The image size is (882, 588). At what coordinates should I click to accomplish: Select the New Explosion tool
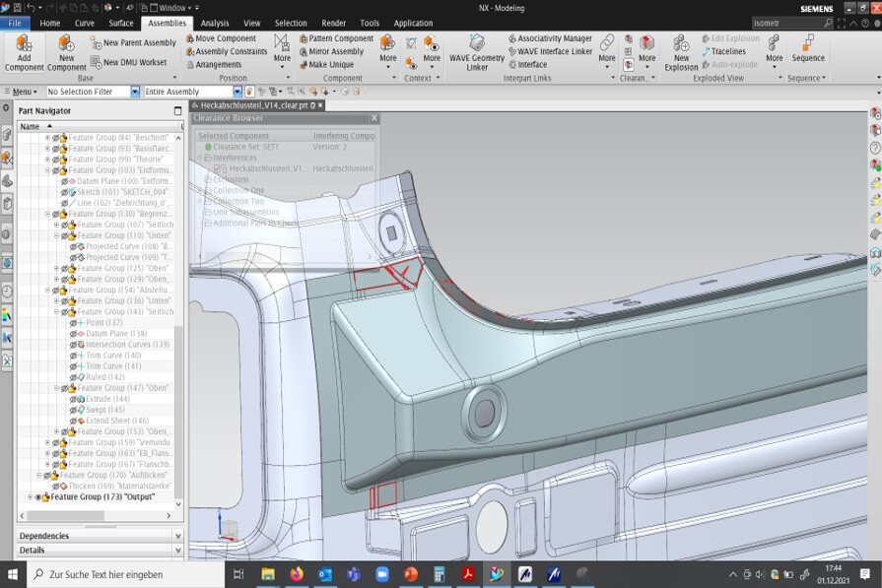tap(681, 44)
